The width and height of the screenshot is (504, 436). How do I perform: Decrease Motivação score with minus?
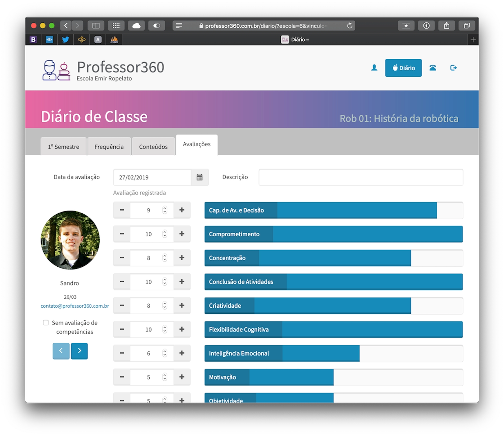pos(122,377)
